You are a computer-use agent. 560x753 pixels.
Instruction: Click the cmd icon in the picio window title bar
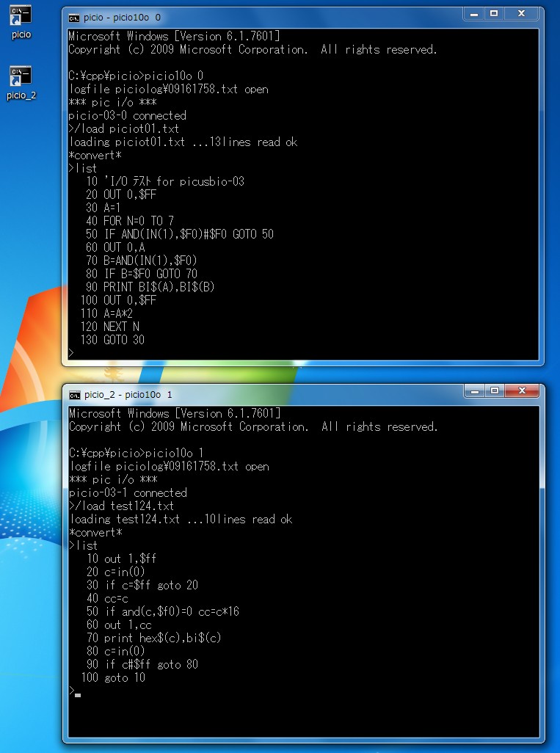click(74, 18)
